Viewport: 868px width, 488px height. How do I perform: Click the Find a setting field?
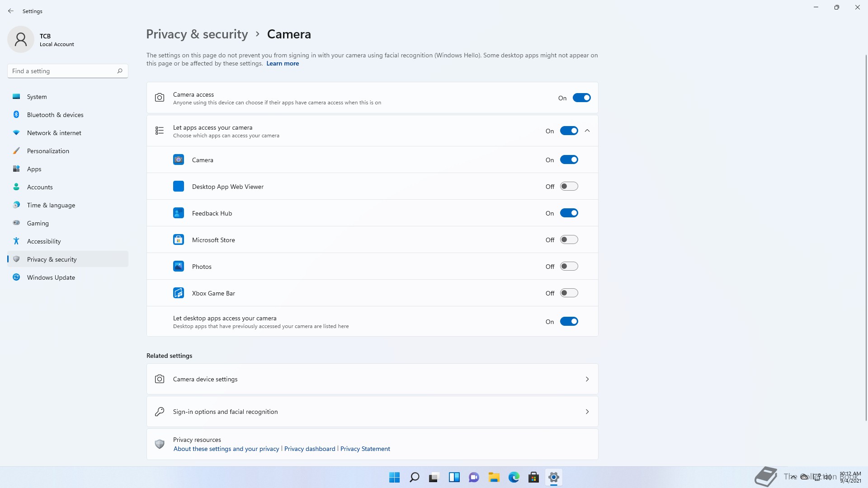click(x=68, y=71)
